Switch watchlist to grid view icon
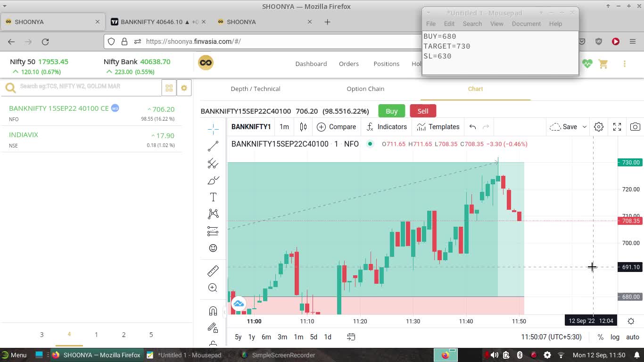The width and height of the screenshot is (644, 362). (x=169, y=88)
